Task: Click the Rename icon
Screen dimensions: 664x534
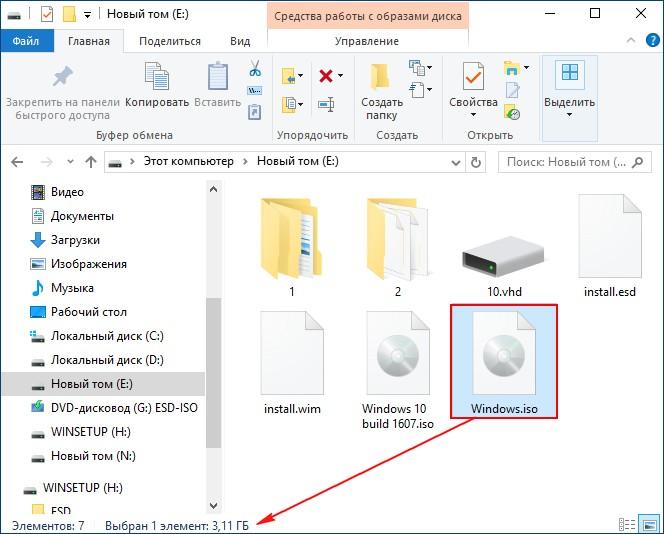Action: coord(326,104)
